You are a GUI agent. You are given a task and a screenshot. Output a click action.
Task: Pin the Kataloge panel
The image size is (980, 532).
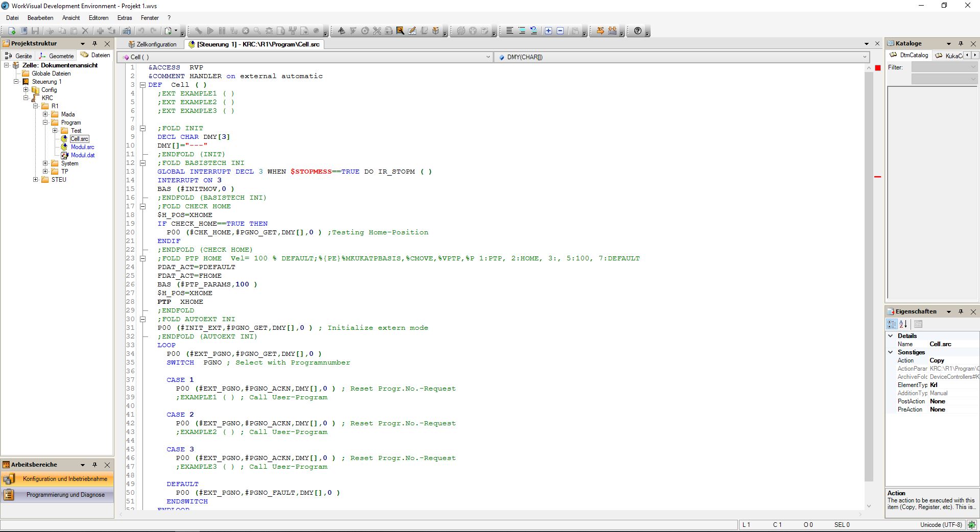(x=961, y=44)
